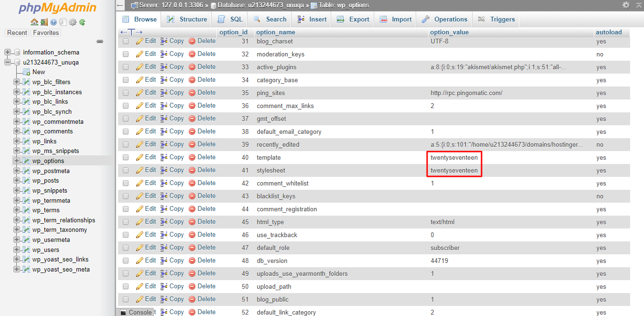Click 'Server: 127.0.0.1:3306' breadcrumb link
Screen dimensions: 644x316
[x=172, y=5]
